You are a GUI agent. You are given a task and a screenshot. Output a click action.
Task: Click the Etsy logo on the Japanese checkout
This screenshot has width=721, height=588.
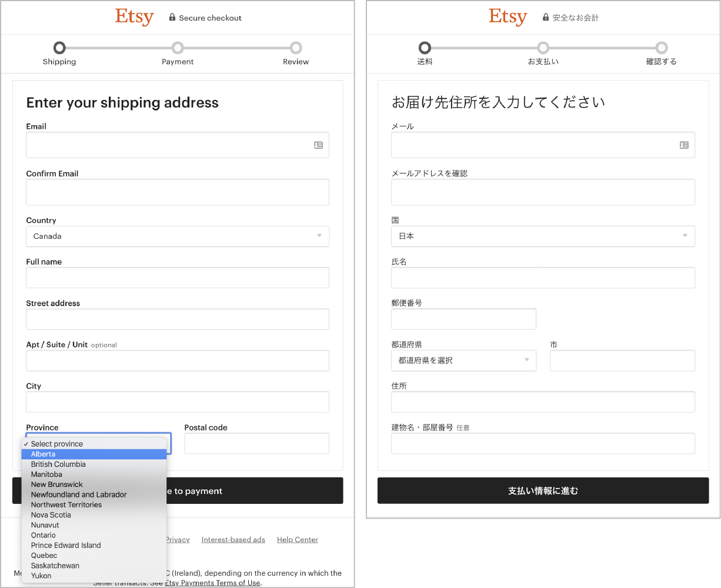[508, 16]
